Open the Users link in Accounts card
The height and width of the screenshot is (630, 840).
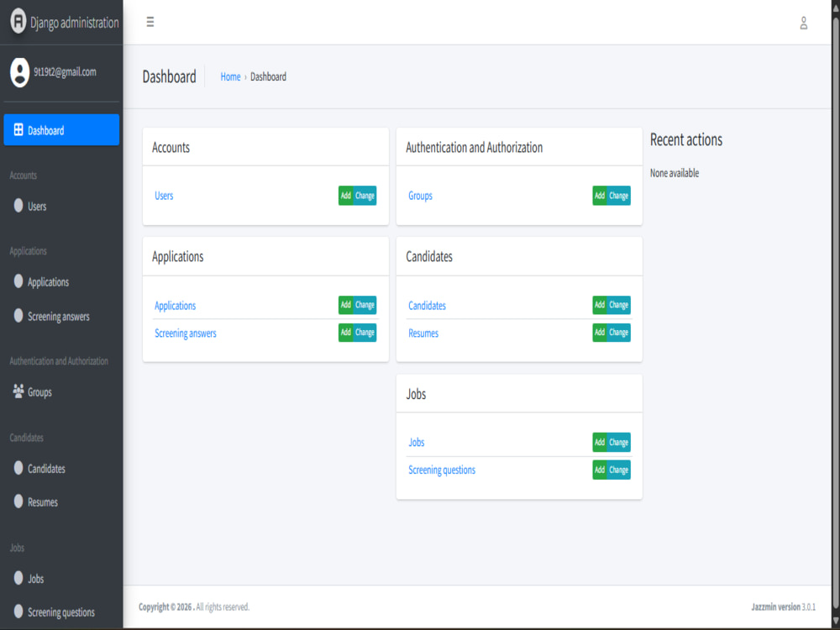[164, 196]
